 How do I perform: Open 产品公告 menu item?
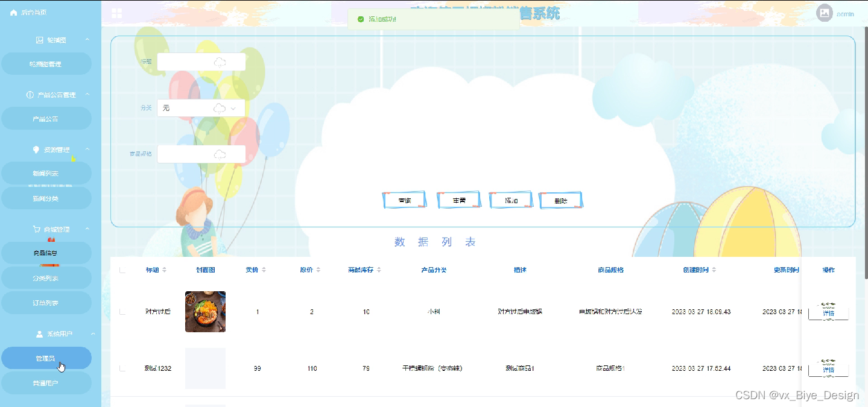(x=46, y=119)
